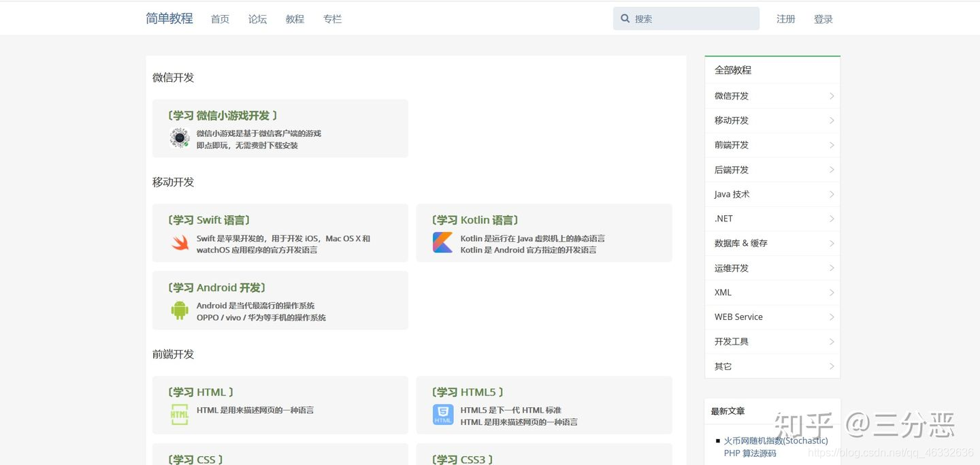Select 其它 text in sidebar

coord(723,366)
